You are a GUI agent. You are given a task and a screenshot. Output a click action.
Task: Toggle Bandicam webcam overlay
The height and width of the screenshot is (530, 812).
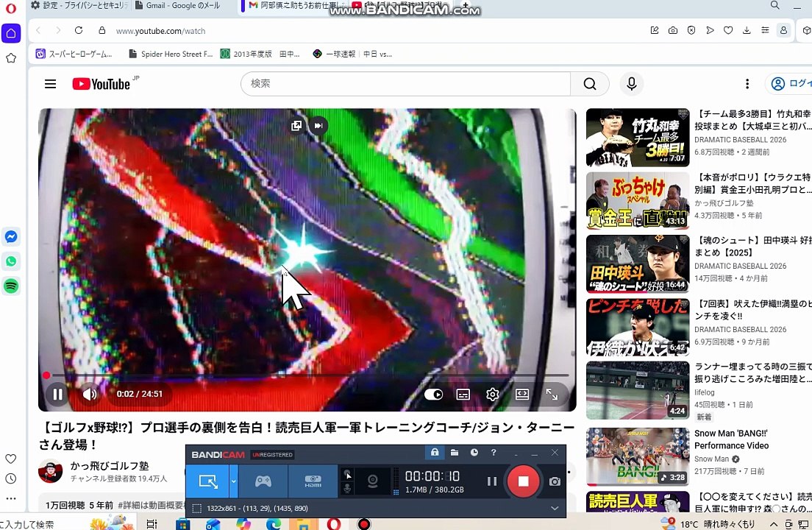click(x=372, y=481)
